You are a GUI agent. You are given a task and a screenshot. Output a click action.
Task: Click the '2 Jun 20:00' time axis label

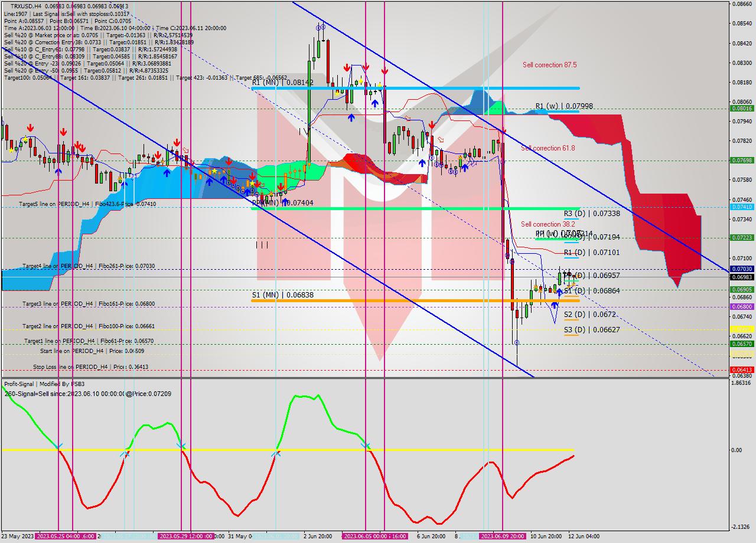[x=317, y=537]
